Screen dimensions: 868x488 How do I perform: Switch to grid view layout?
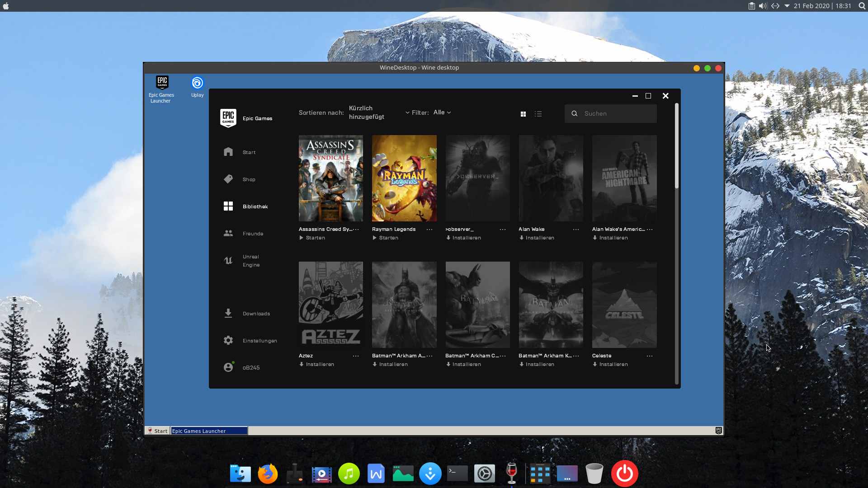523,114
